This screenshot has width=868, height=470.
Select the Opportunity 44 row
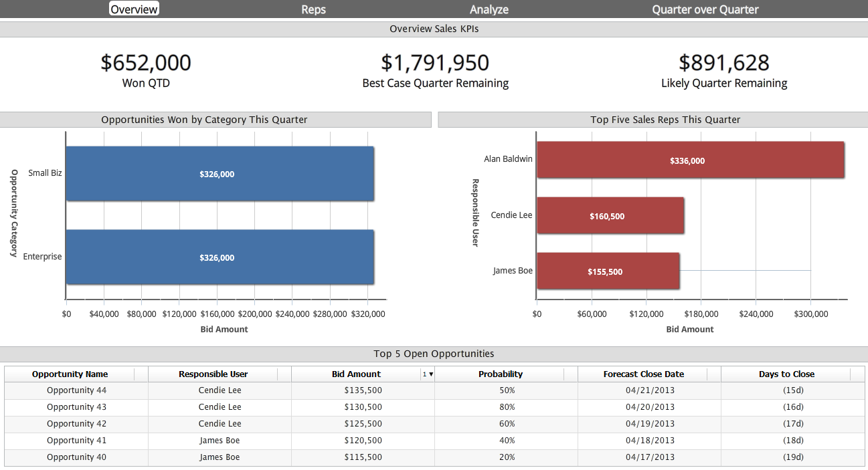[434, 390]
